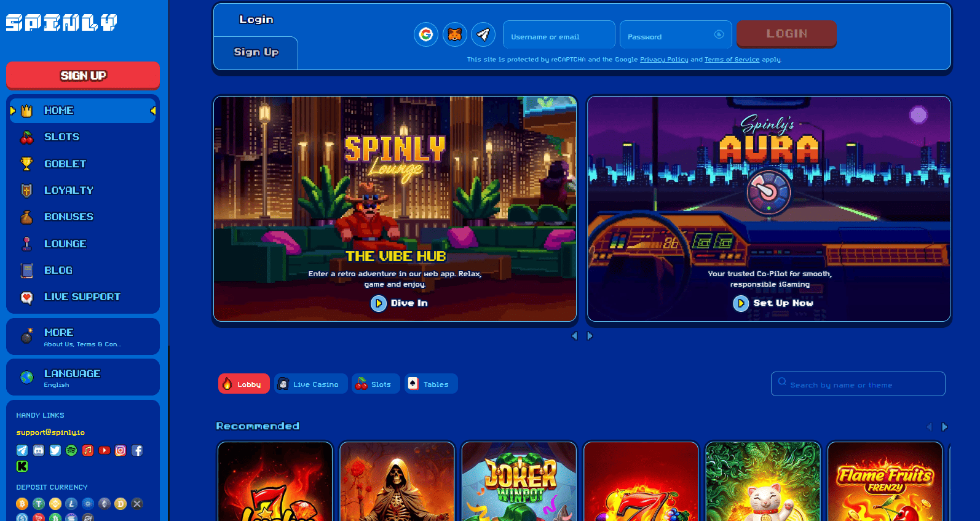The image size is (980, 521).
Task: Select the Lobby category tab
Action: point(244,384)
